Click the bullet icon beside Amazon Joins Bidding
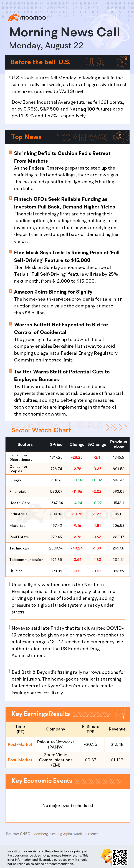 click(11, 291)
